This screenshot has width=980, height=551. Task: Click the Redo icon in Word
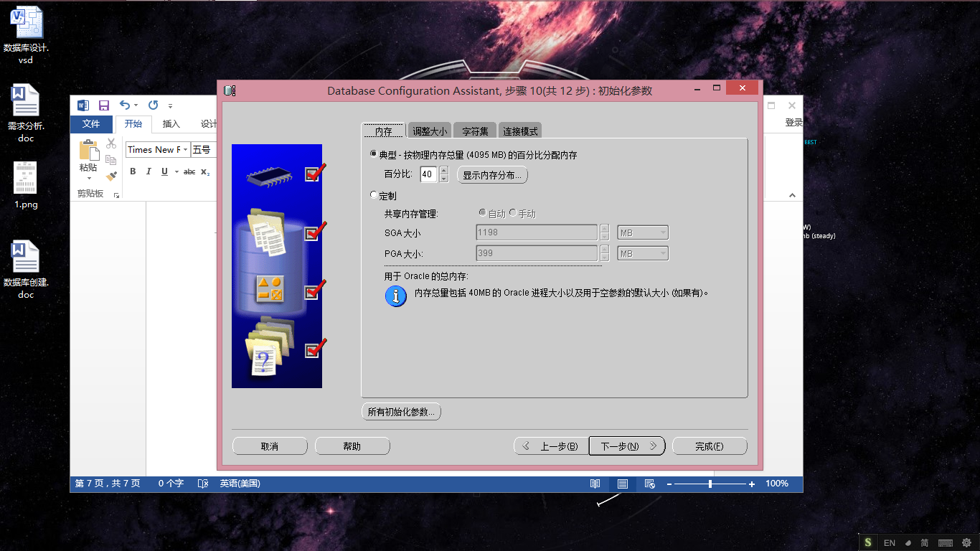coord(153,105)
